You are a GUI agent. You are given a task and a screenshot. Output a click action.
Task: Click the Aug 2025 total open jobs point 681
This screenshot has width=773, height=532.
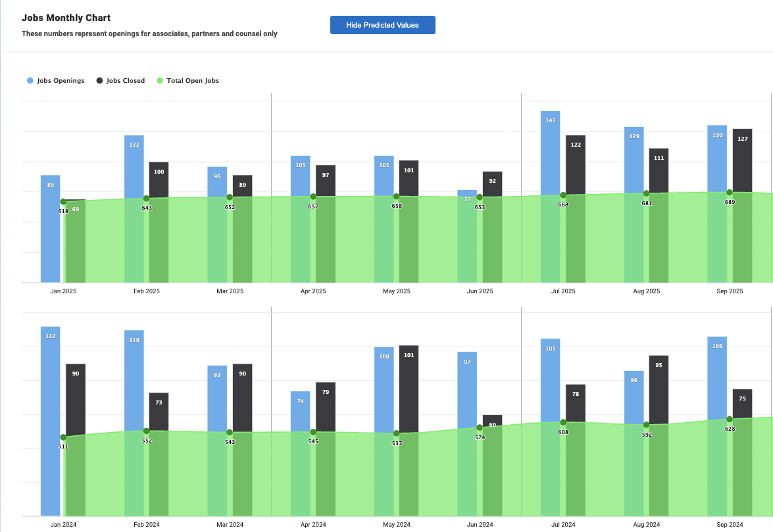(x=646, y=193)
